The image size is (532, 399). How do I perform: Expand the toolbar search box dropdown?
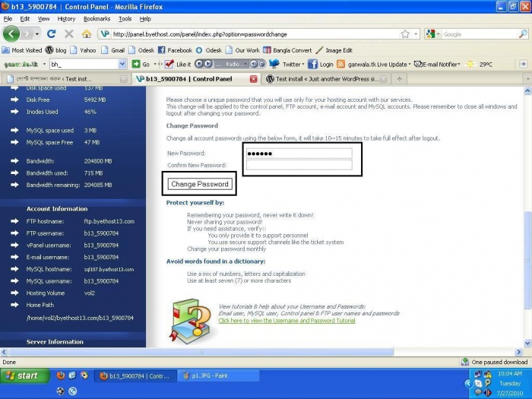click(x=122, y=64)
